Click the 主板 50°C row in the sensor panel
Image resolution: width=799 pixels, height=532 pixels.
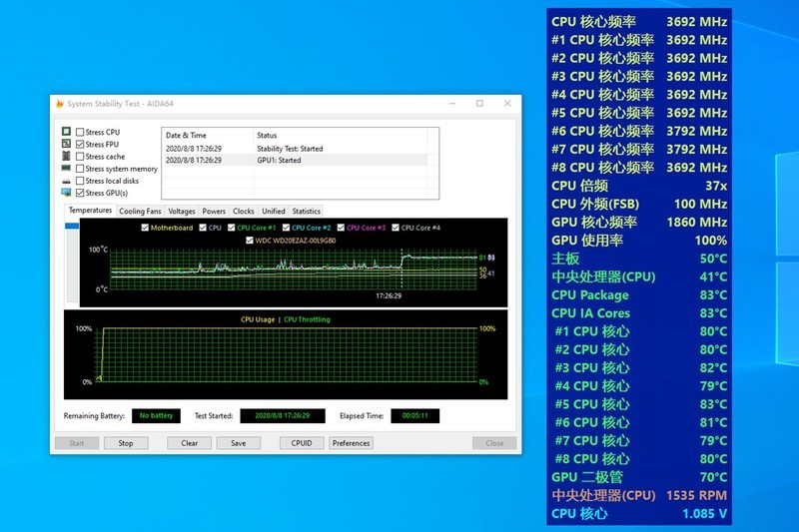tap(639, 259)
